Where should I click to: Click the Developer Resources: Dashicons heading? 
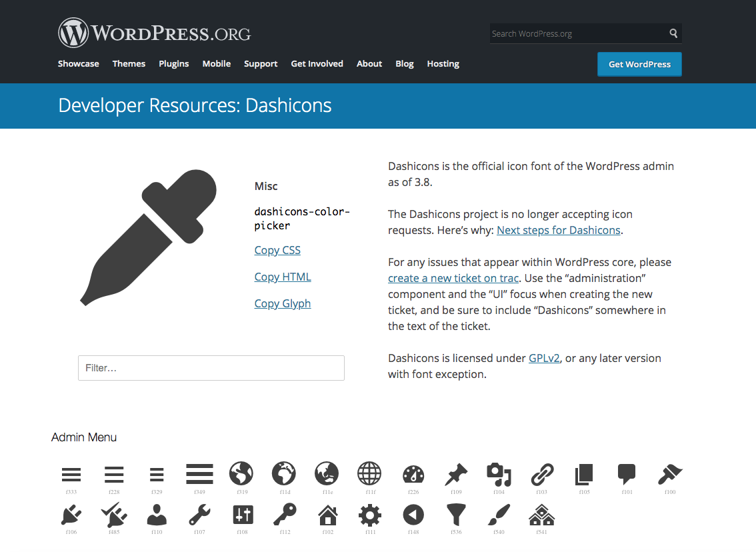(x=195, y=105)
